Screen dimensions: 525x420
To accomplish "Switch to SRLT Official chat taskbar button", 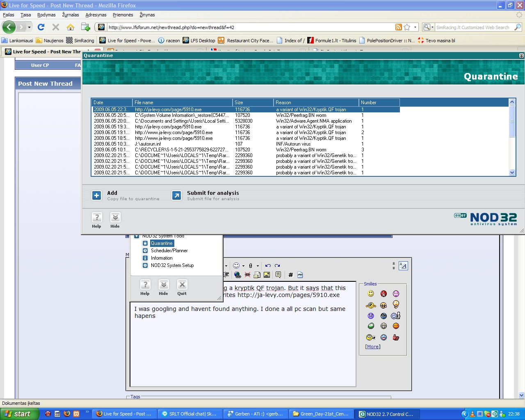I will tap(190, 414).
